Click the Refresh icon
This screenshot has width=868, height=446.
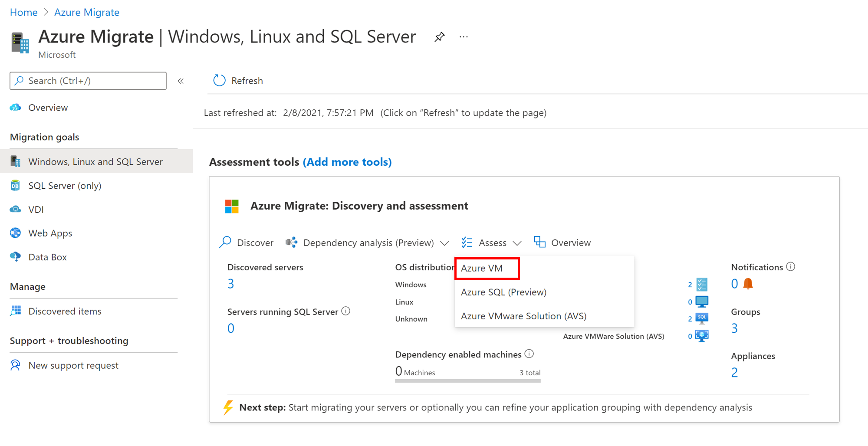(x=220, y=81)
